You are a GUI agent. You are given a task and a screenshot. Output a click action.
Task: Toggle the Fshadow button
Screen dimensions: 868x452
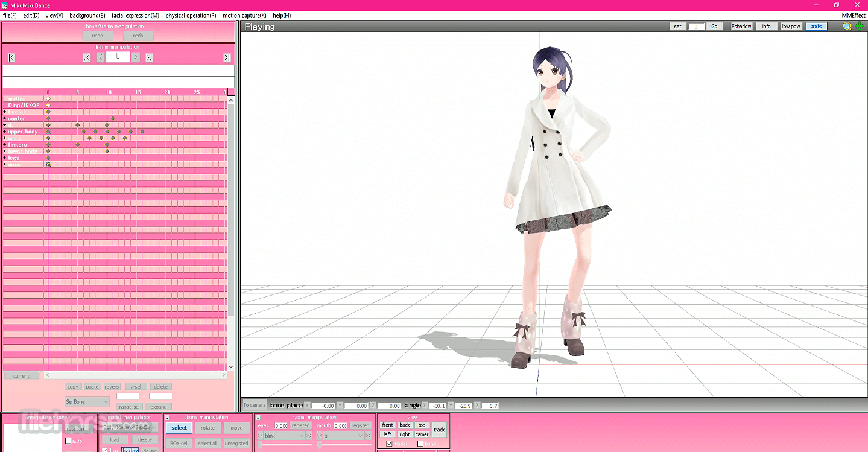point(742,27)
